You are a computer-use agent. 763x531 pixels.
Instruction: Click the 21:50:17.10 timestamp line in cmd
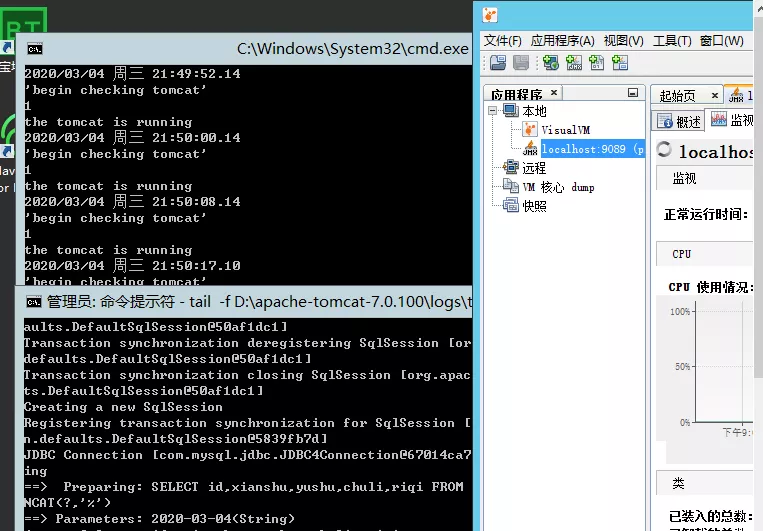(x=132, y=266)
